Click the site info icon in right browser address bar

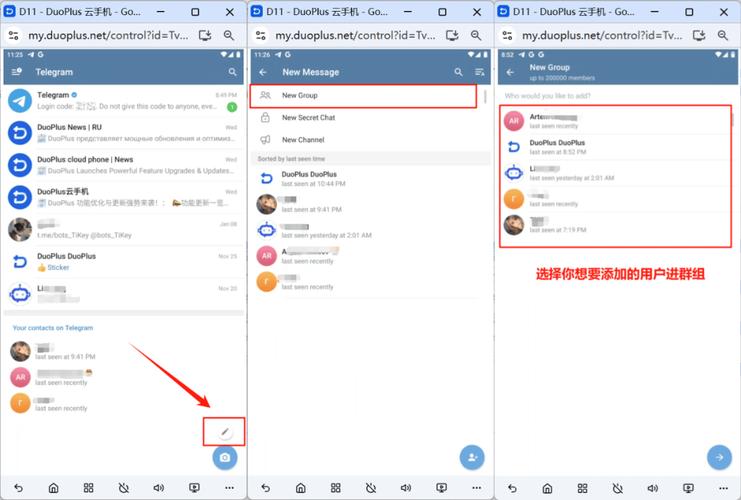[x=507, y=35]
